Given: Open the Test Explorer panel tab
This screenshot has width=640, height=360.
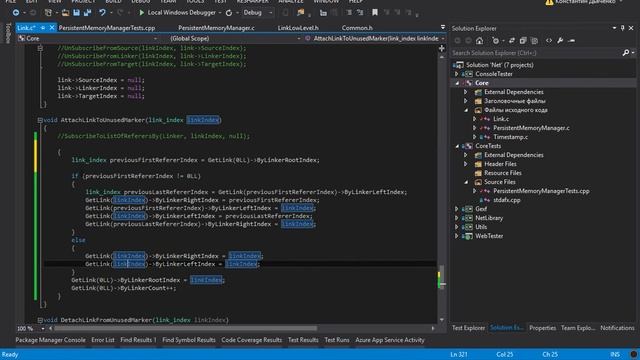Looking at the screenshot, I should pyautogui.click(x=469, y=328).
